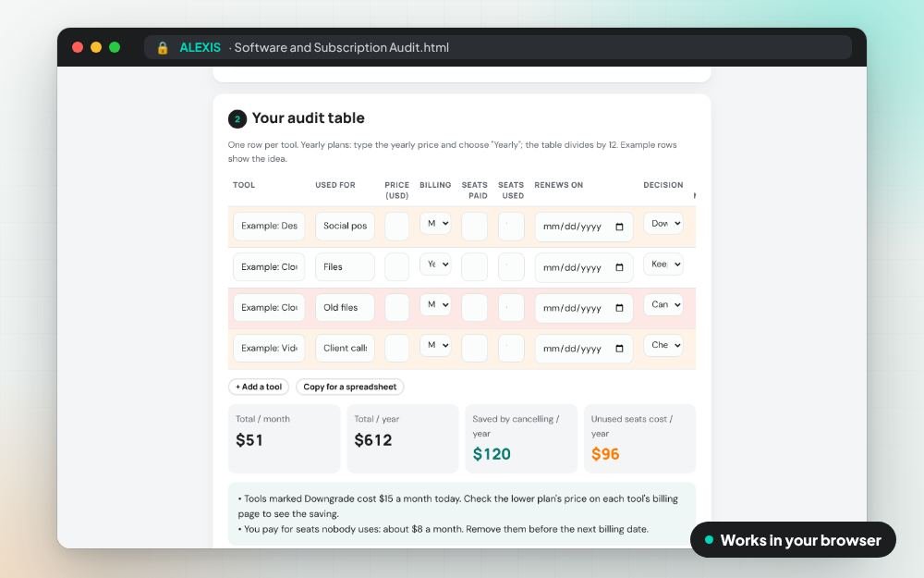Click the 'PRICE (USD)' column header
Viewport: 924px width, 578px height.
tap(397, 191)
